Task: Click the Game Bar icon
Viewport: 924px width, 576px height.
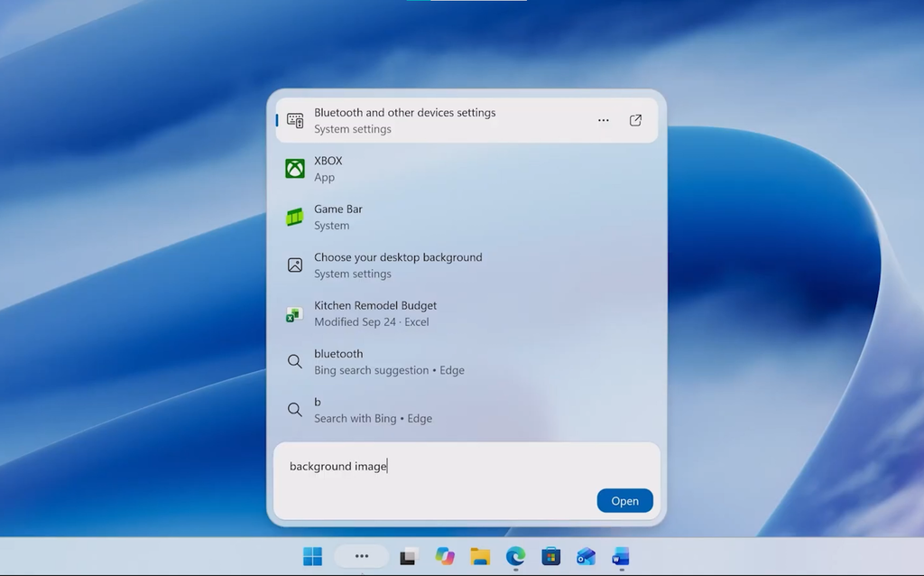Action: pos(295,217)
